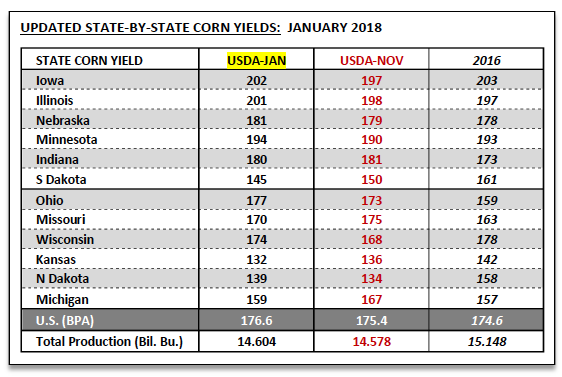Click the Indiana row label
562x377 pixels.
coord(57,159)
